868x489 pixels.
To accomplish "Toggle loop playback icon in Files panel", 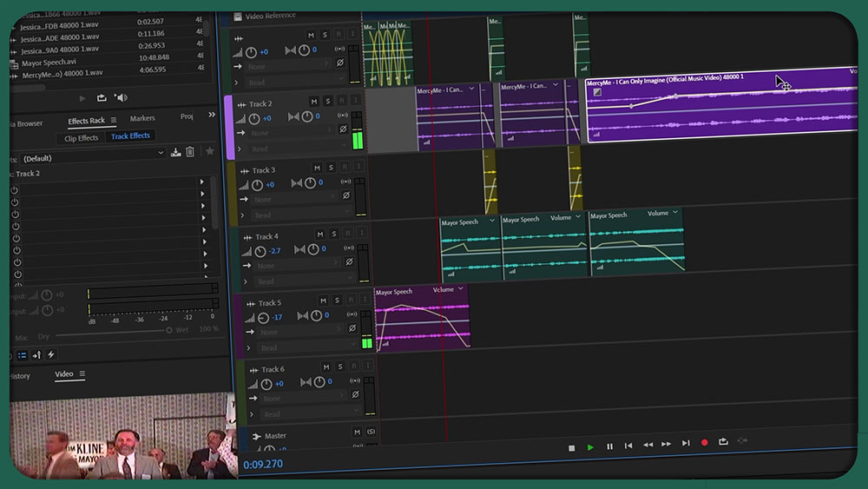I will (x=102, y=98).
